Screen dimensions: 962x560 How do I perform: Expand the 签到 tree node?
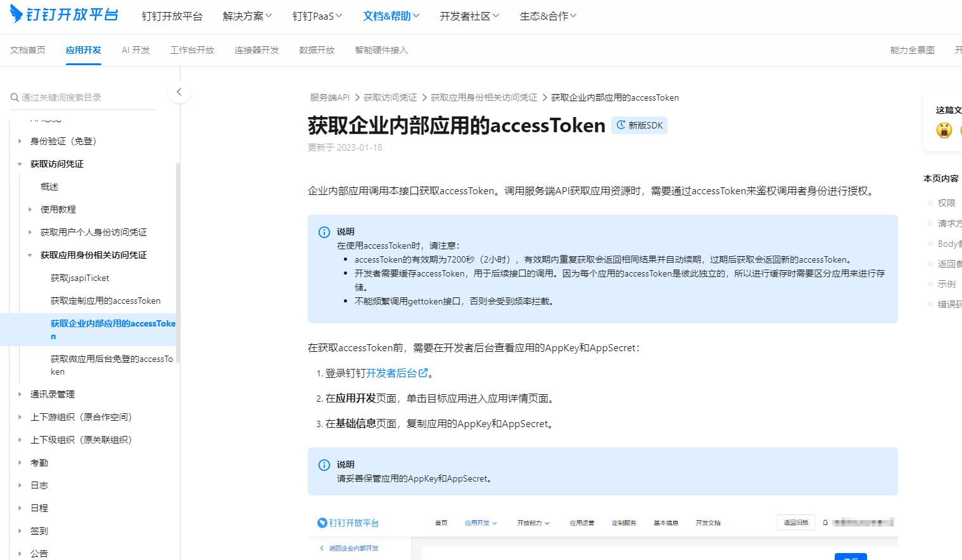[x=20, y=531]
